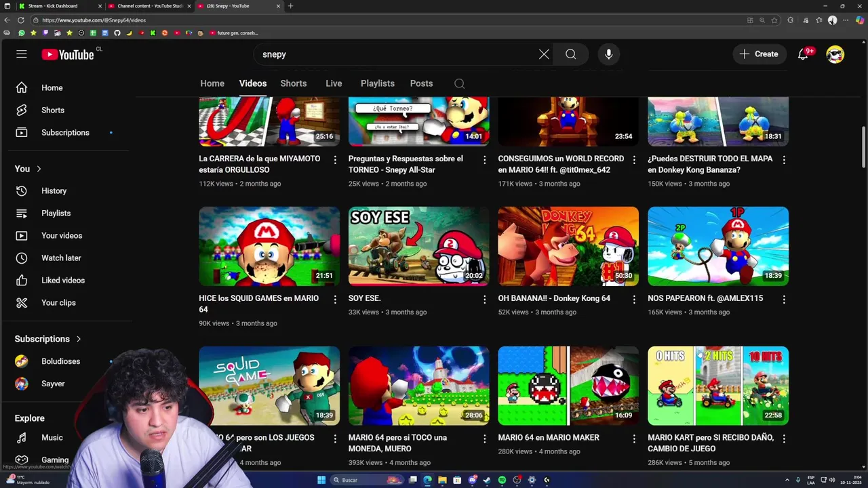Open future gen. consels bookmark
The width and height of the screenshot is (868, 488).
(x=234, y=33)
